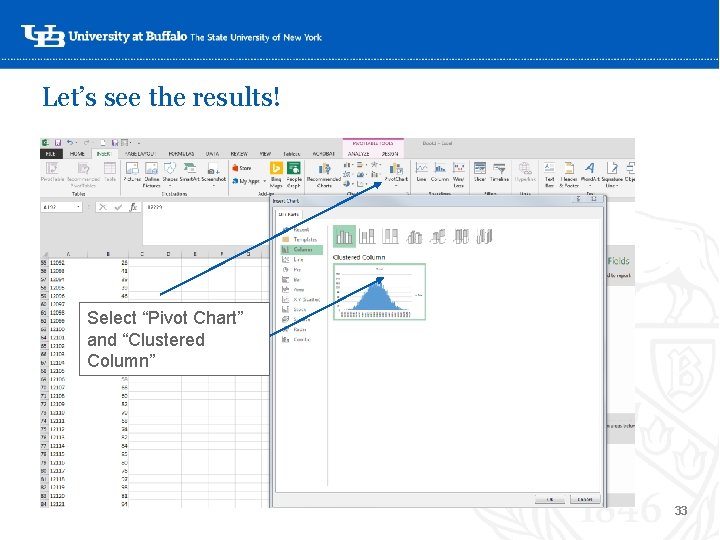720x540 pixels.
Task: Switch to the INSERT ribbon tab
Action: click(104, 154)
